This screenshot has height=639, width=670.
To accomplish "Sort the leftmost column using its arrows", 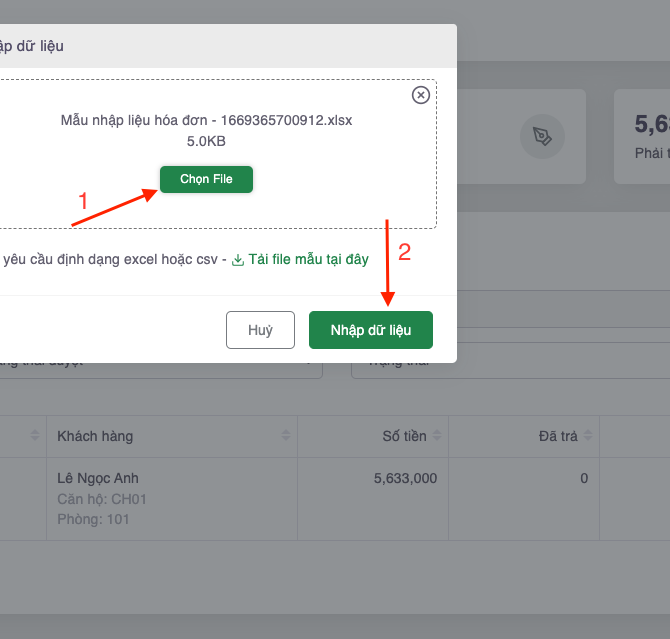I will (x=36, y=436).
